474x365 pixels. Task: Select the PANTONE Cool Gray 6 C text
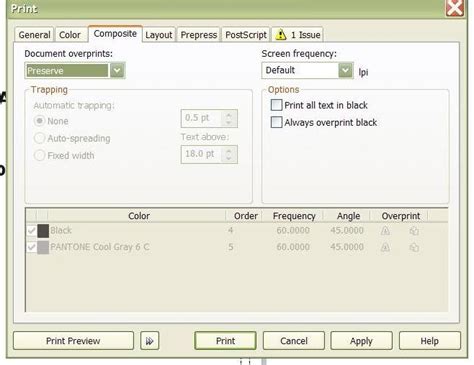[x=100, y=247]
